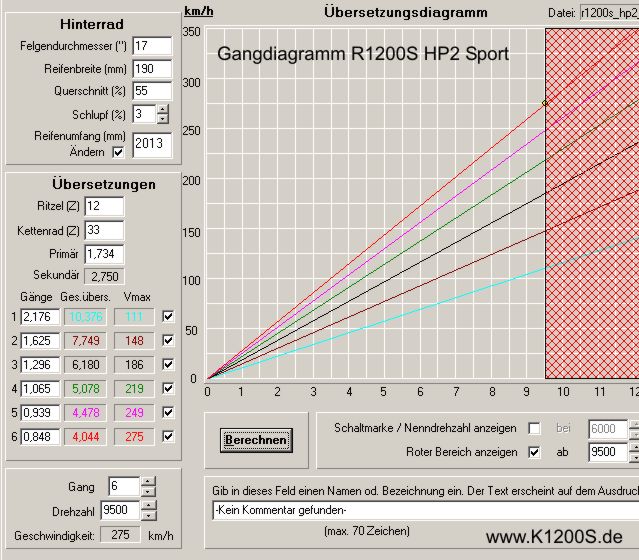The width and height of the screenshot is (639, 560).
Task: Click the yellow marker on gear 6 line
Action: click(x=545, y=103)
